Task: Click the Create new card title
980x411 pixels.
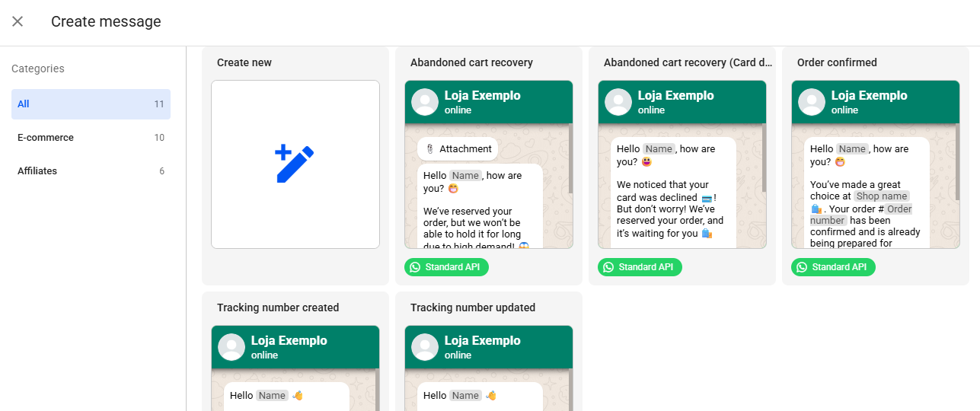Action: pos(244,62)
